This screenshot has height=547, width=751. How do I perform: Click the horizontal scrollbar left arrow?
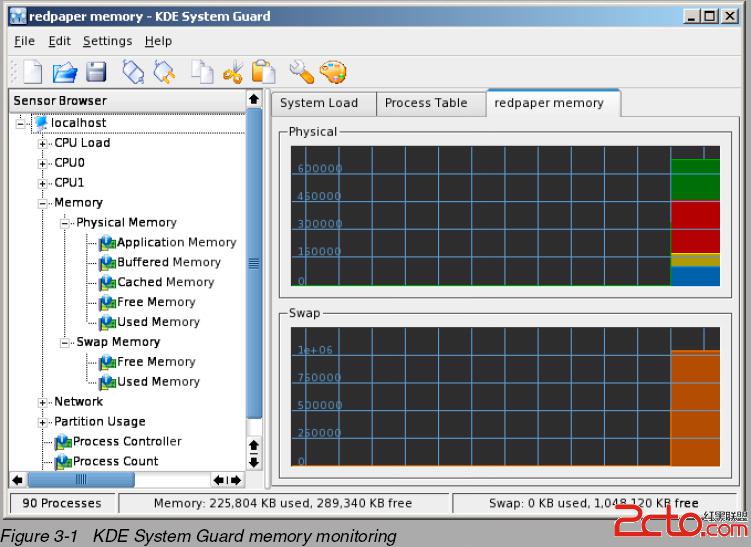pos(18,479)
